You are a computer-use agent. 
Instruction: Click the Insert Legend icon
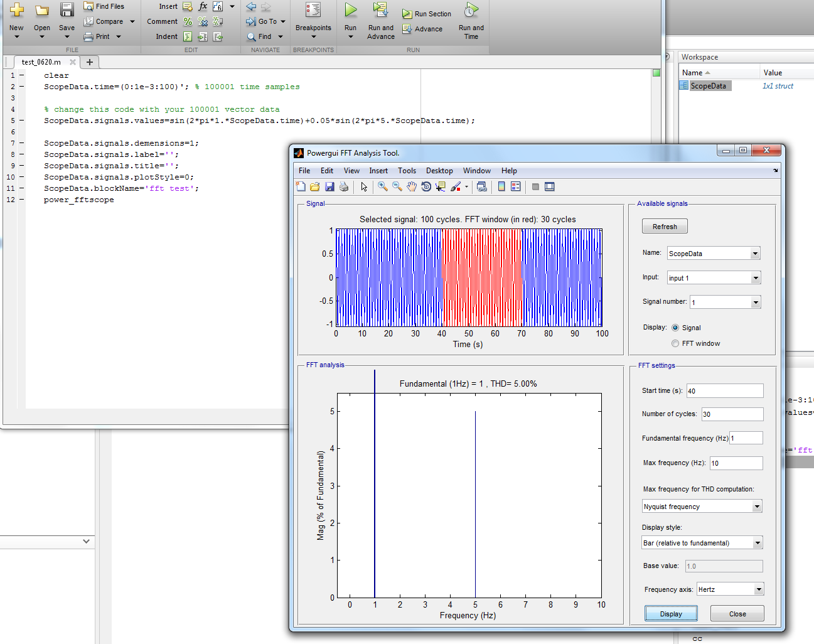click(516, 186)
